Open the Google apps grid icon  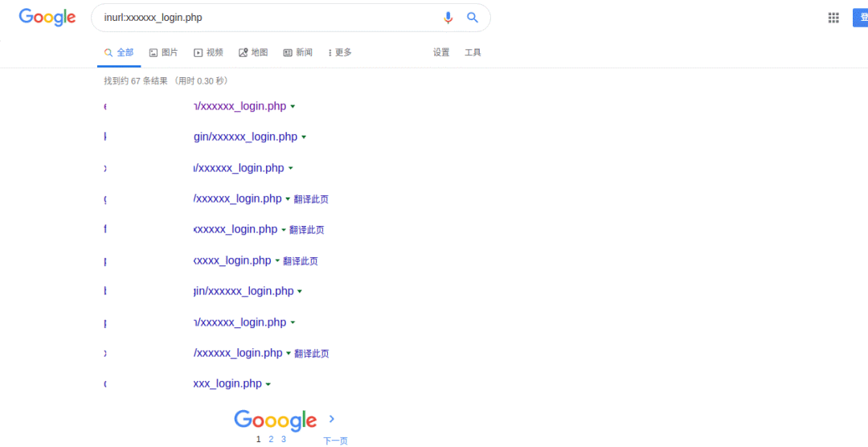click(833, 18)
